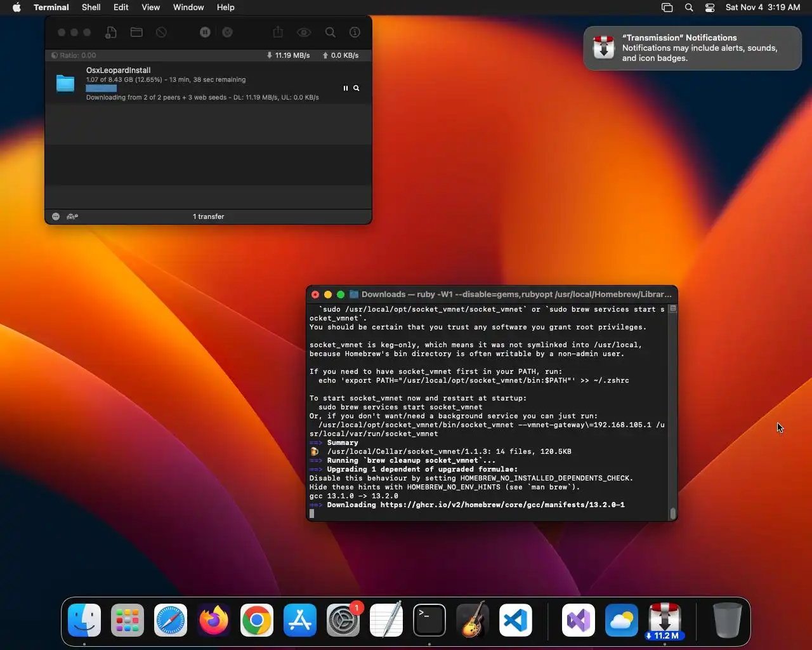Click Remove transfer icon in Transmission toolbar
812x650 pixels.
pos(162,32)
